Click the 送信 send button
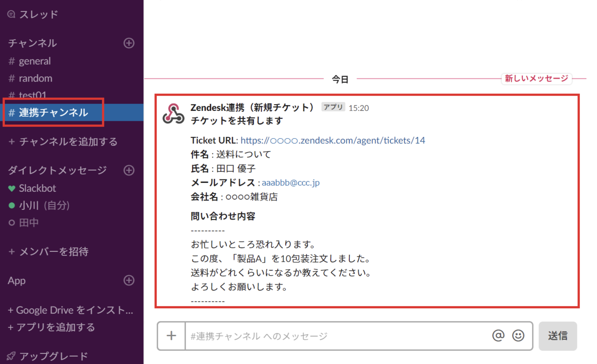The height and width of the screenshot is (364, 597). tap(558, 336)
